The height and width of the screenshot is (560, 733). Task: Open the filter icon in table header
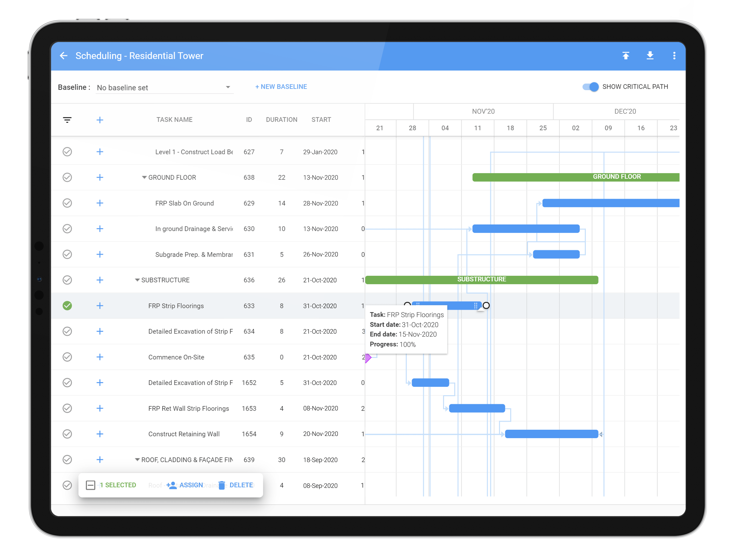(x=67, y=120)
